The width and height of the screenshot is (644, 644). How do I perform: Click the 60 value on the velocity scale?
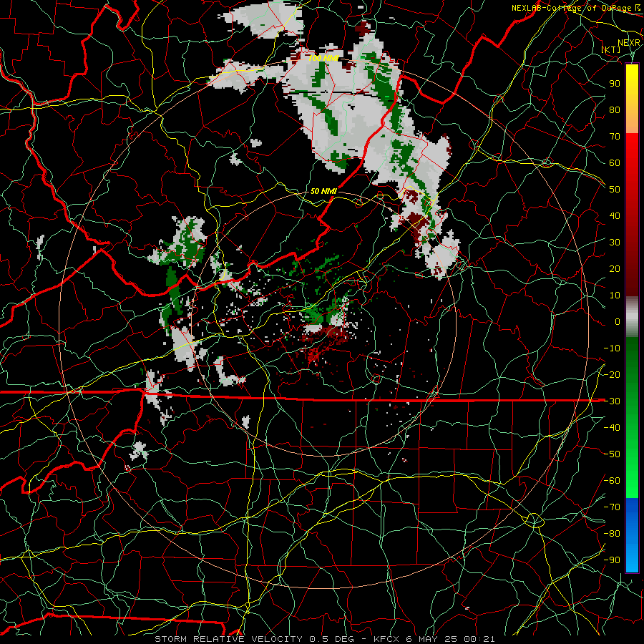click(x=615, y=163)
